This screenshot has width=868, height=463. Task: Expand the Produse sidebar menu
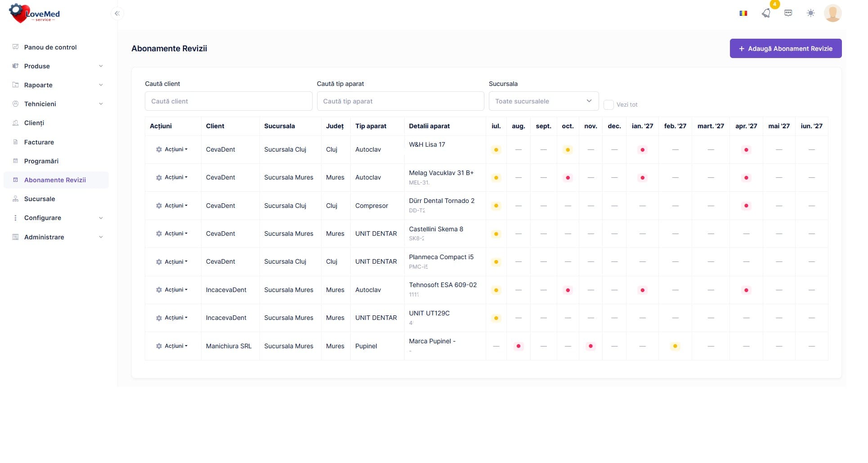[58, 66]
